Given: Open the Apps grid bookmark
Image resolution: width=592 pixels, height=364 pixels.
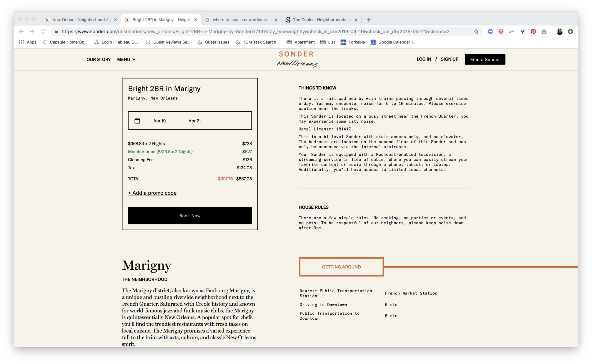Looking at the screenshot, I should click(x=28, y=42).
